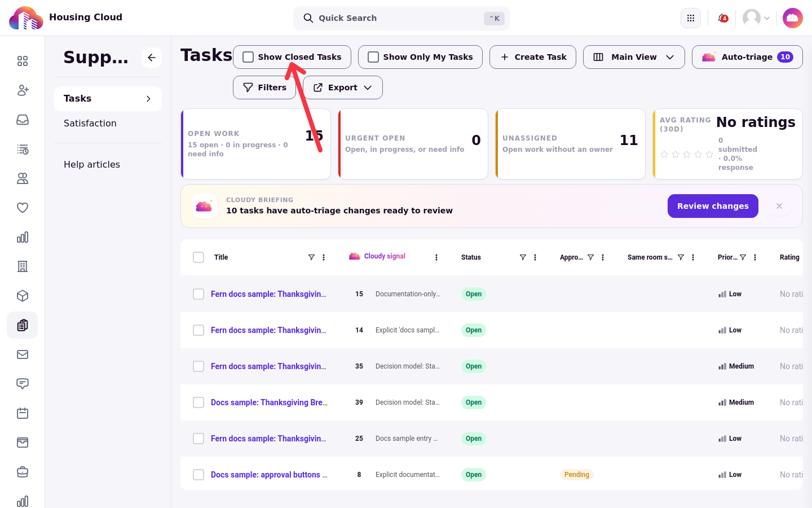Focus the Quick Search field
This screenshot has height=508, width=812.
401,18
